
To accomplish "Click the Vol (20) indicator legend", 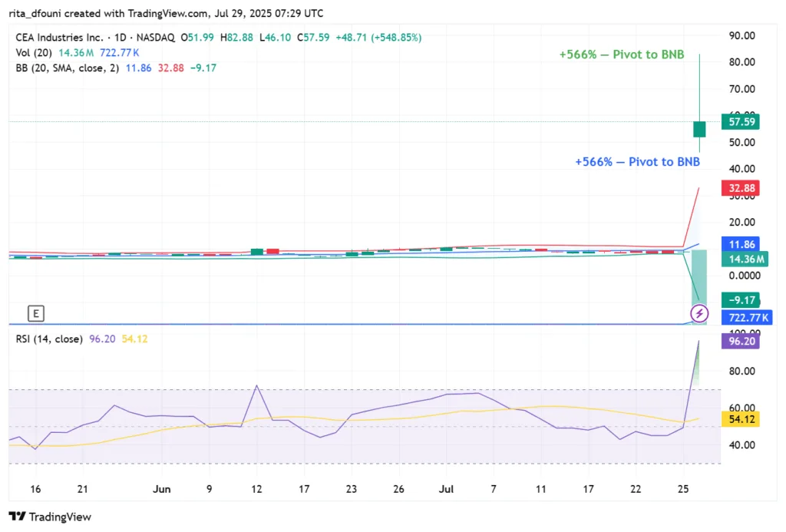I will coord(34,53).
